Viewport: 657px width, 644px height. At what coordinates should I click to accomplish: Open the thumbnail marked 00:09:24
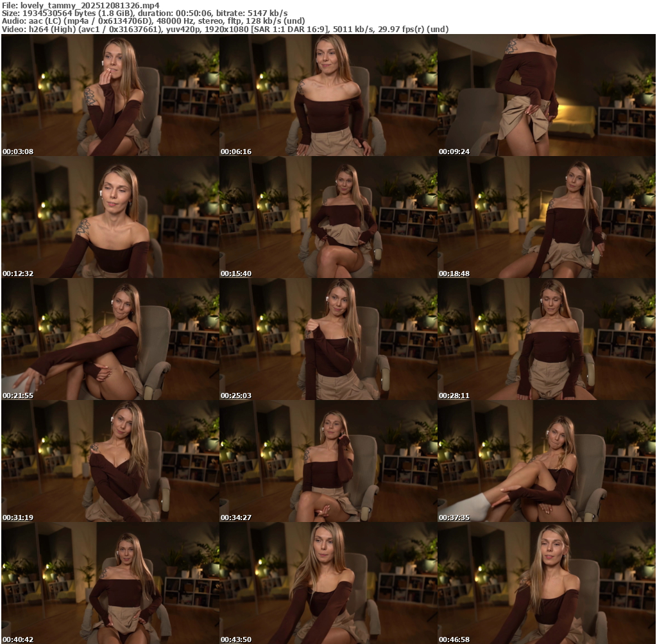(547, 95)
